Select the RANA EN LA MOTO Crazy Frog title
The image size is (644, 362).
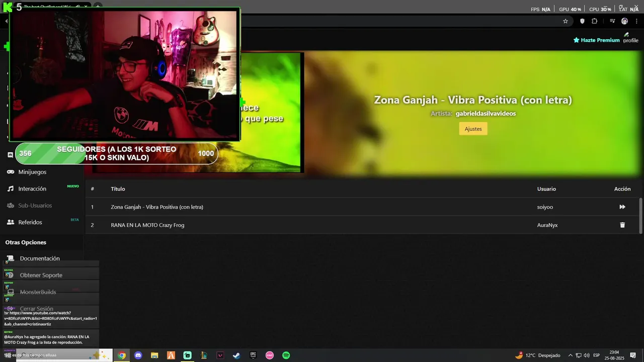147,225
